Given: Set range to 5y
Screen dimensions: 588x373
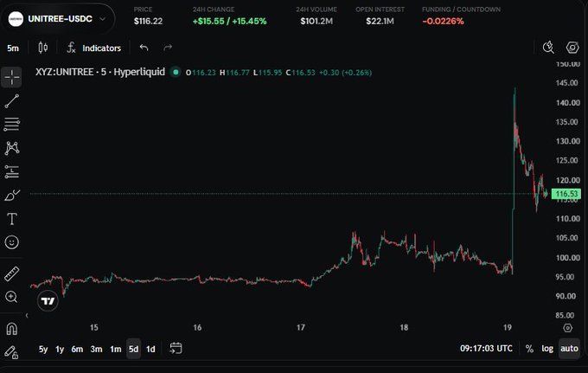Looking at the screenshot, I should click(43, 349).
